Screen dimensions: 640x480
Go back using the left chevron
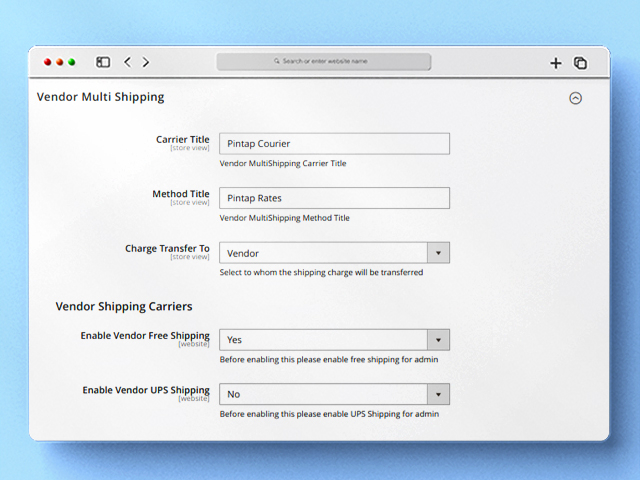click(127, 62)
